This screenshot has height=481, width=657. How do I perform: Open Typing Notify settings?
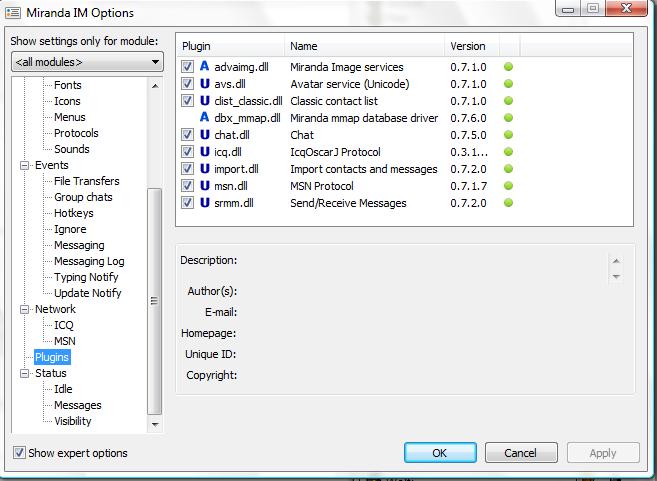pyautogui.click(x=86, y=277)
